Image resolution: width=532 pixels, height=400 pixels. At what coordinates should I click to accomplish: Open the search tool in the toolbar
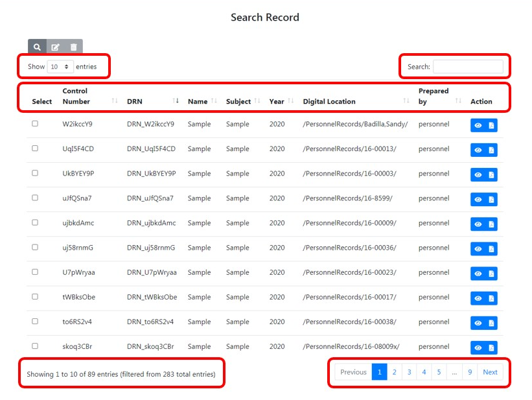click(x=38, y=47)
